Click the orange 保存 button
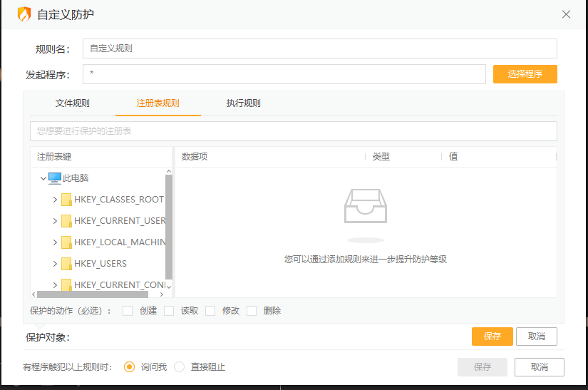588x390 pixels. click(x=492, y=337)
